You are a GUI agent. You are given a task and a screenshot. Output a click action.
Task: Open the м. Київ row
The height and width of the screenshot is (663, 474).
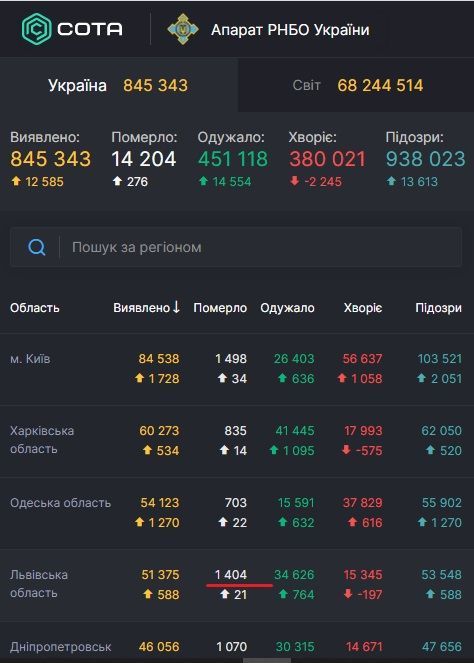click(x=237, y=369)
